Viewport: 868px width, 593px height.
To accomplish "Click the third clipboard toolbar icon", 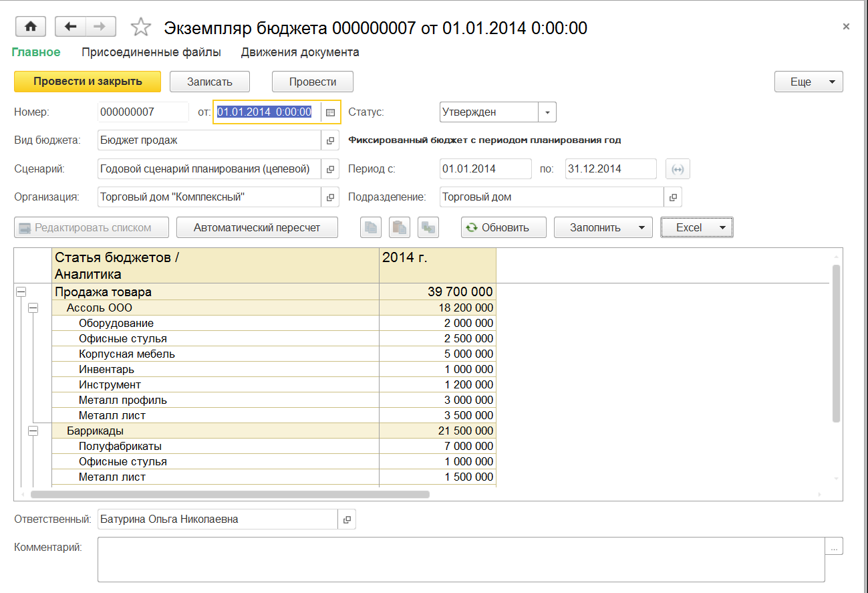I will pyautogui.click(x=428, y=227).
